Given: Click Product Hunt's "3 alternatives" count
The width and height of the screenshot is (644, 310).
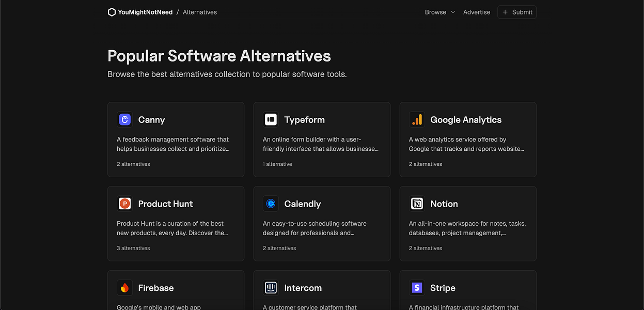Looking at the screenshot, I should 133,249.
